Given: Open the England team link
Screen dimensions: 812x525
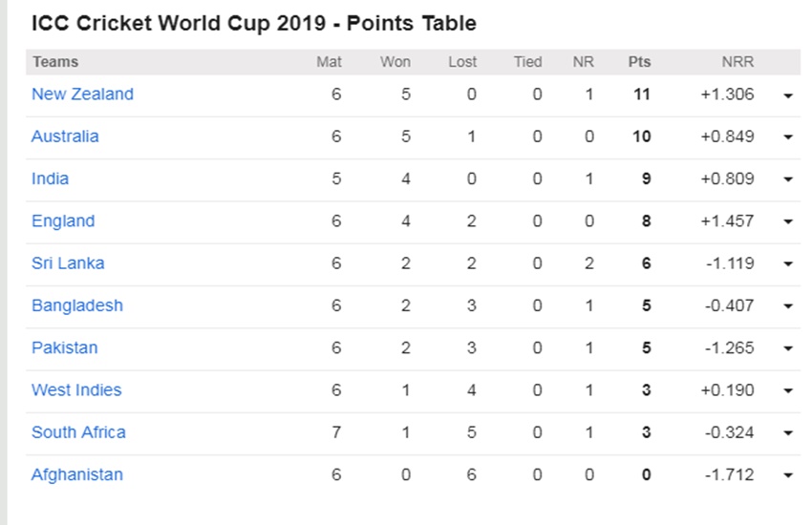Looking at the screenshot, I should (63, 221).
